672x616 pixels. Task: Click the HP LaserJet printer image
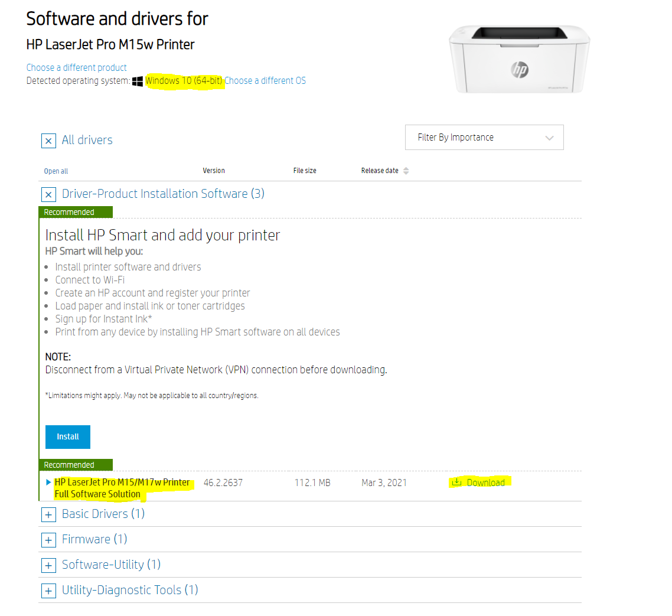(x=519, y=59)
